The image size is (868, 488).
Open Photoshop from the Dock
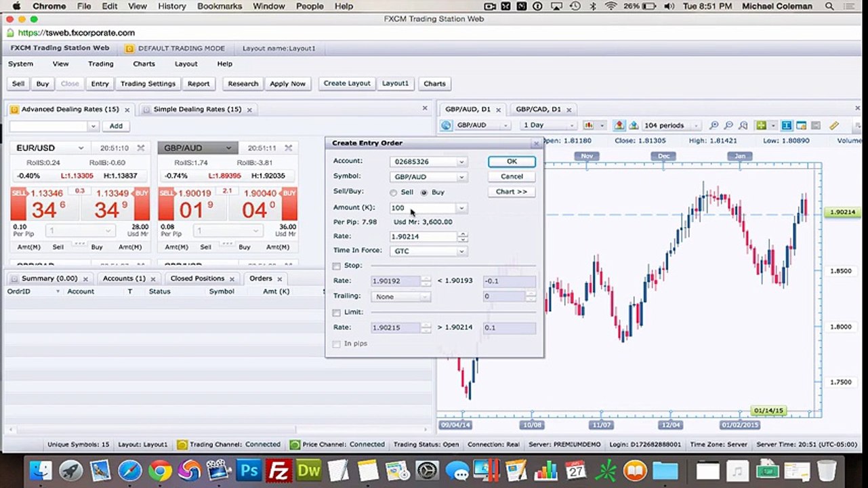tap(249, 470)
